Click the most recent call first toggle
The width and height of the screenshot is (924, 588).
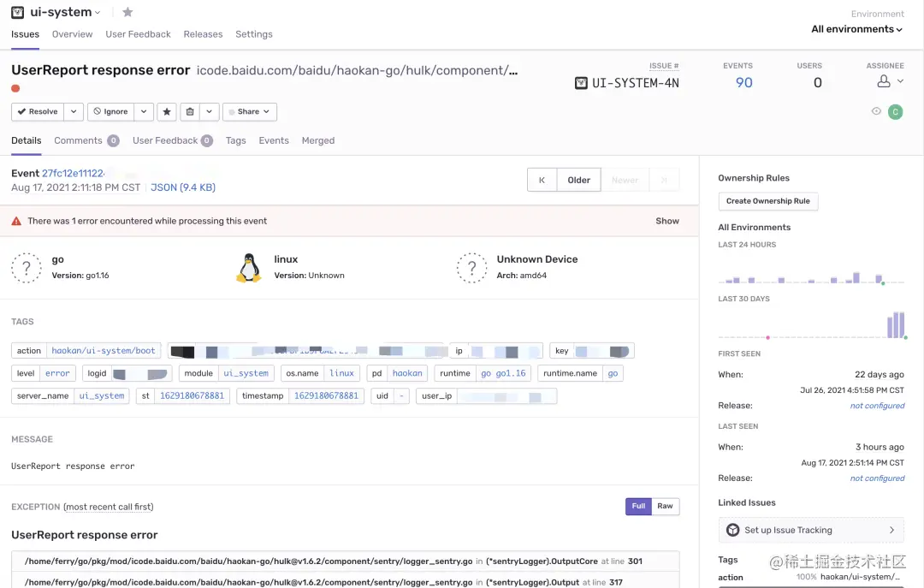point(109,507)
